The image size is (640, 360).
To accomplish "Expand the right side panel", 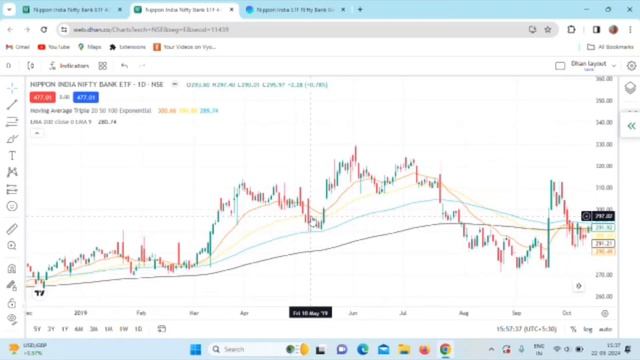I will click(x=631, y=126).
